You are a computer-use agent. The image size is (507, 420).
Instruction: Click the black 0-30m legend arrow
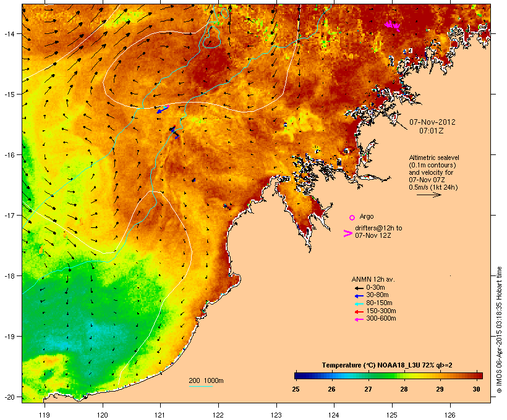point(359,288)
